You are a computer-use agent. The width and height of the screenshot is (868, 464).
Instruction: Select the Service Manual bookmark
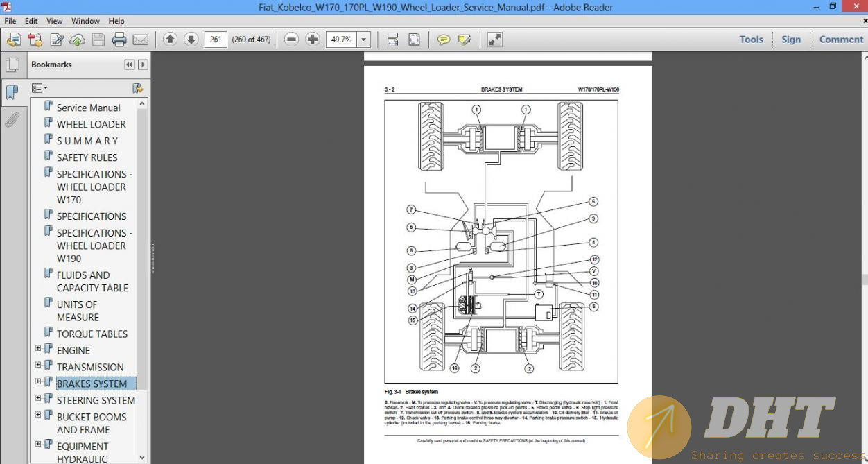click(x=88, y=108)
